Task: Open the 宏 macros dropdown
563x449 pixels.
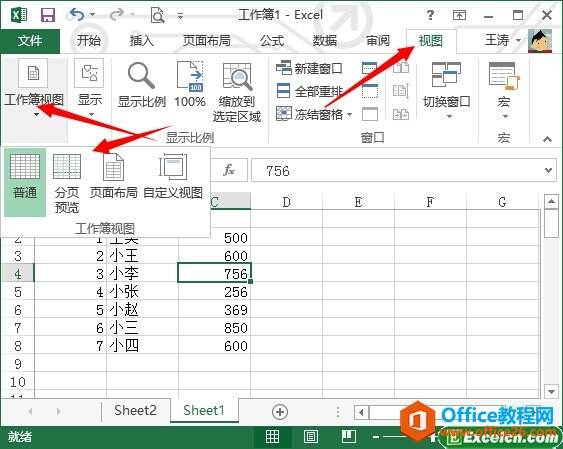Action: pos(504,90)
